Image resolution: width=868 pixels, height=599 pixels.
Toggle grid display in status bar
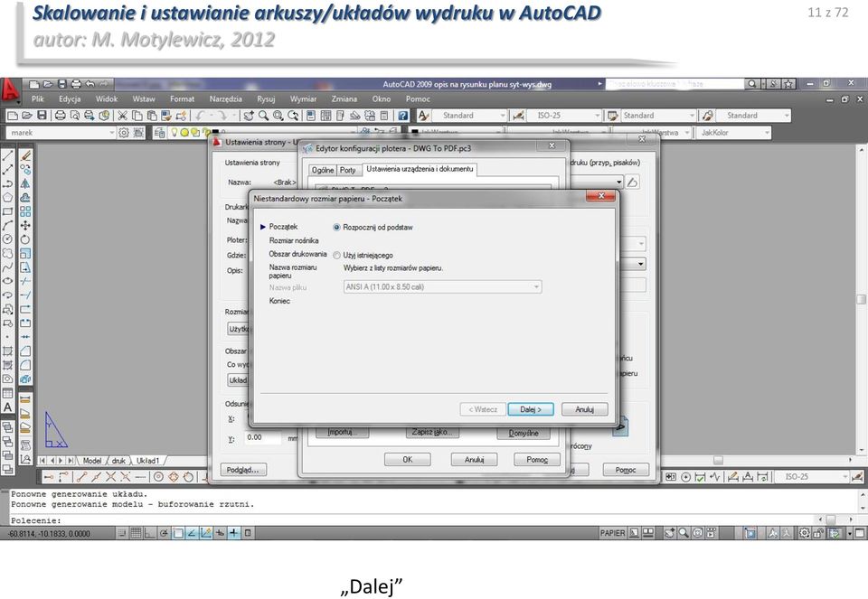(x=136, y=533)
